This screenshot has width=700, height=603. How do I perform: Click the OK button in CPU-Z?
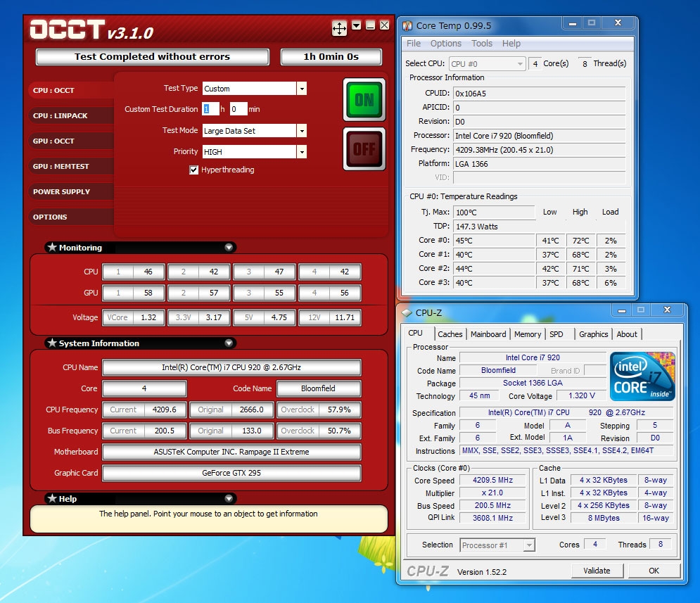point(654,571)
